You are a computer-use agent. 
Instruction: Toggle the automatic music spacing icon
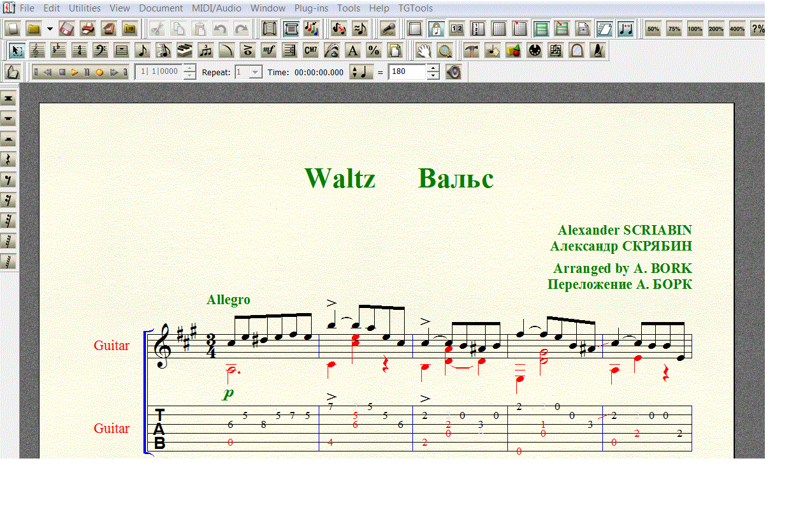coord(625,29)
